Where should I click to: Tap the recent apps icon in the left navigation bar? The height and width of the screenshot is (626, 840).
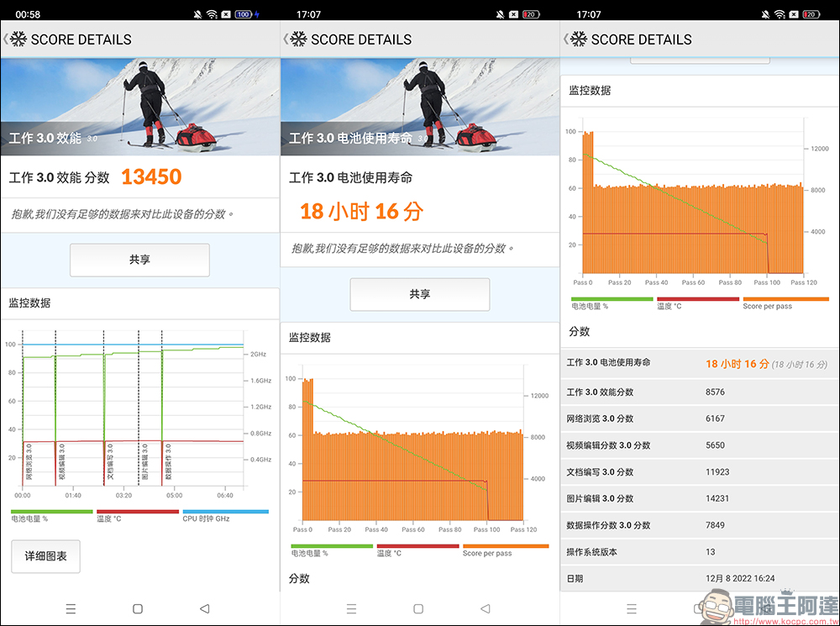[x=71, y=608]
